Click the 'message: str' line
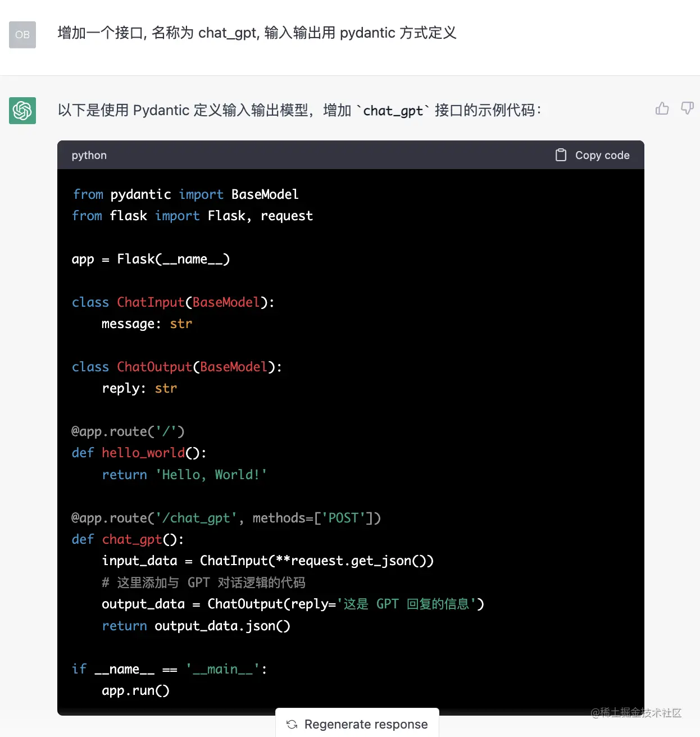Viewport: 700px width, 737px height. [147, 324]
